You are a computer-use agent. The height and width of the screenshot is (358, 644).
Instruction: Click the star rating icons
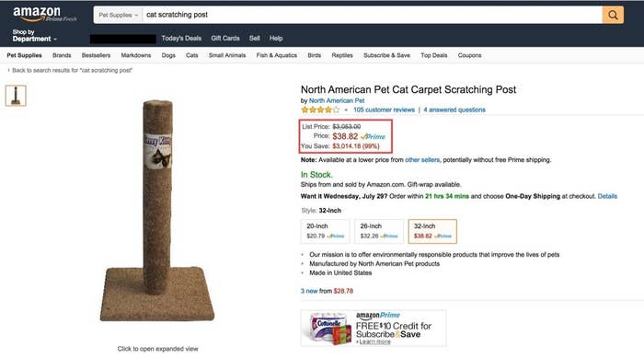(x=320, y=110)
